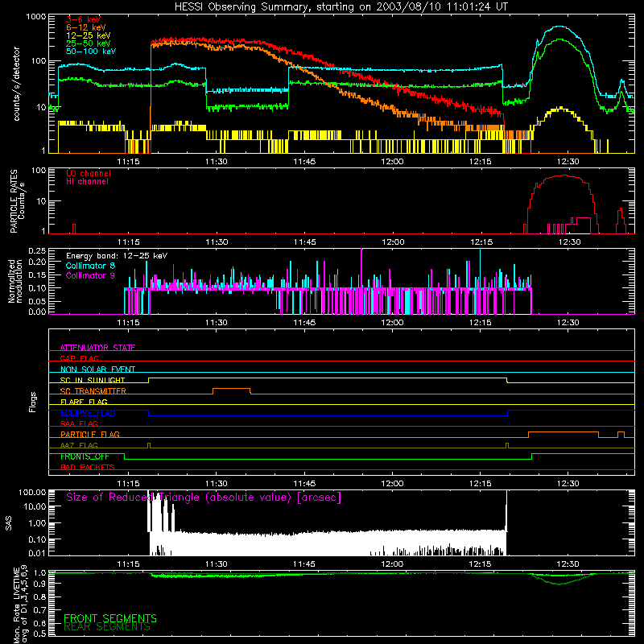Click the 12:00 time label under counts panel

pyautogui.click(x=392, y=162)
